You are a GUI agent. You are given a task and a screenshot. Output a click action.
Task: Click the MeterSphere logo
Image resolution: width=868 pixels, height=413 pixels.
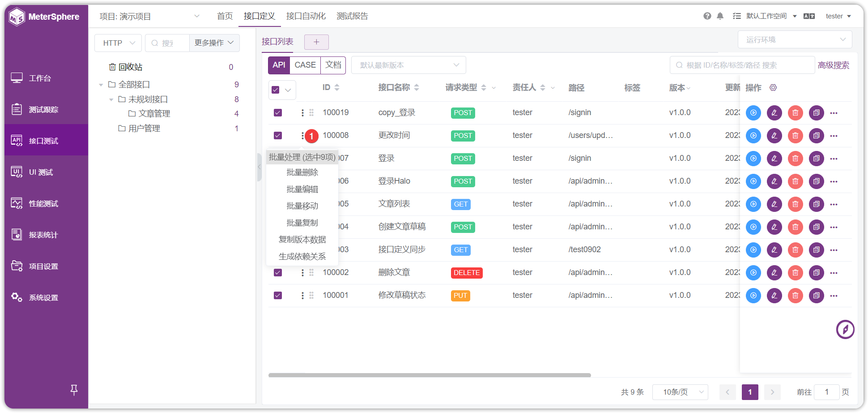tap(44, 17)
